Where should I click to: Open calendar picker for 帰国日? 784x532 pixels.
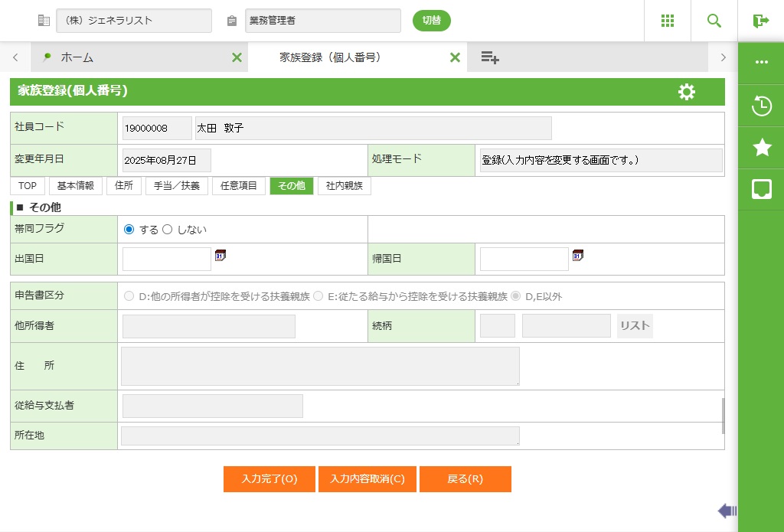pyautogui.click(x=578, y=256)
